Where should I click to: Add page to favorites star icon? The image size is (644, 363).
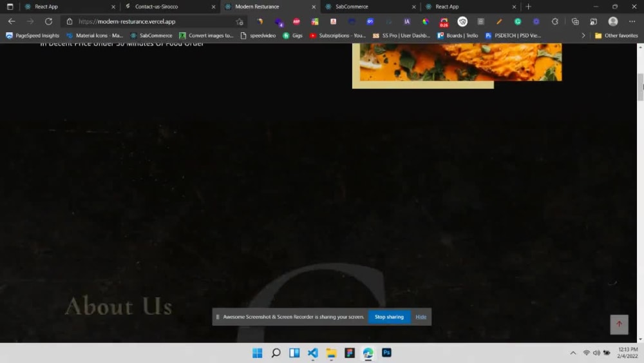point(240,22)
